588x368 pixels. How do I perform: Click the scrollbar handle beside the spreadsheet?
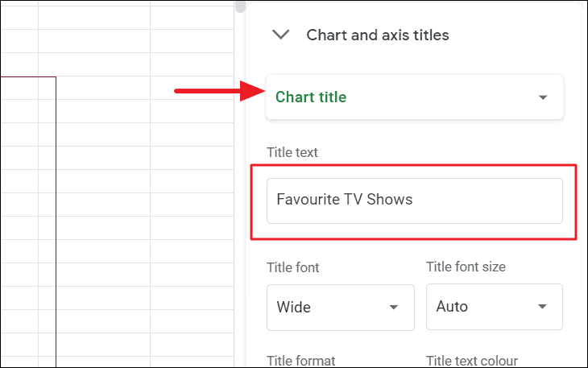240,6
